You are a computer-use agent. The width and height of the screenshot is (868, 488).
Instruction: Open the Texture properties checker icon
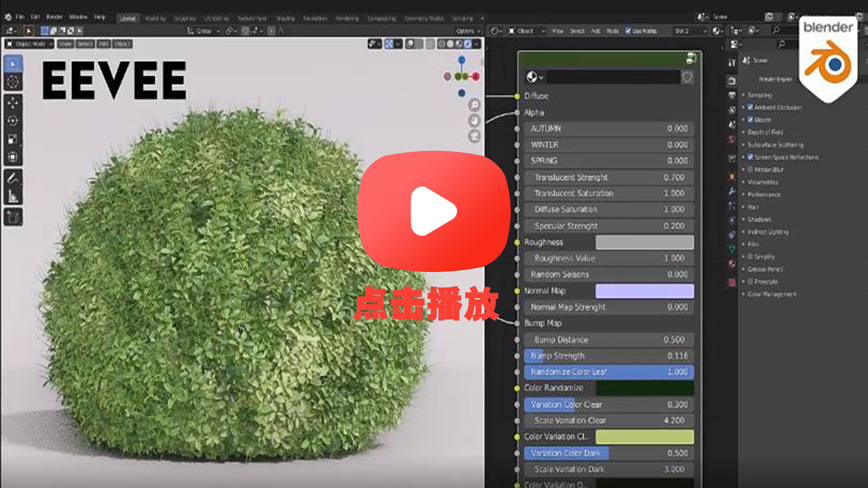(732, 282)
